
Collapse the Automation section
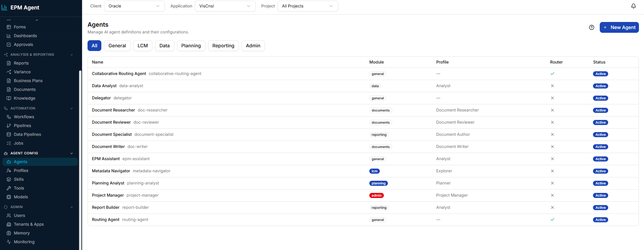pyautogui.click(x=72, y=108)
